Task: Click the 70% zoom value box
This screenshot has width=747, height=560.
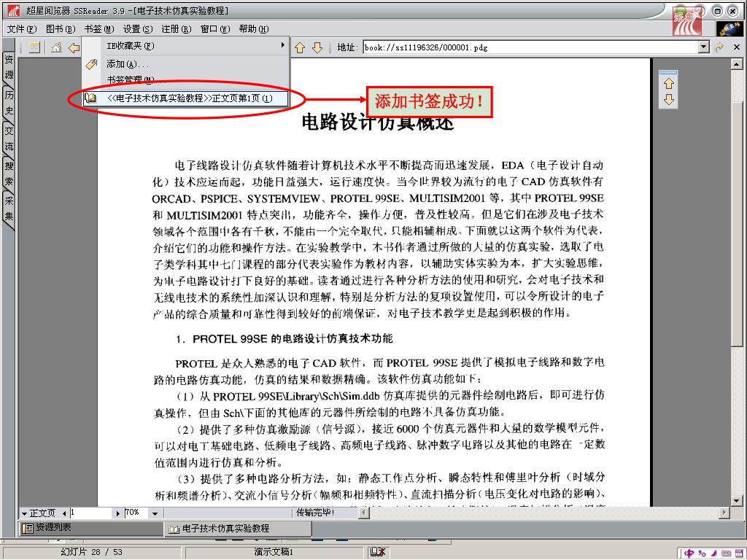Action: [x=137, y=513]
